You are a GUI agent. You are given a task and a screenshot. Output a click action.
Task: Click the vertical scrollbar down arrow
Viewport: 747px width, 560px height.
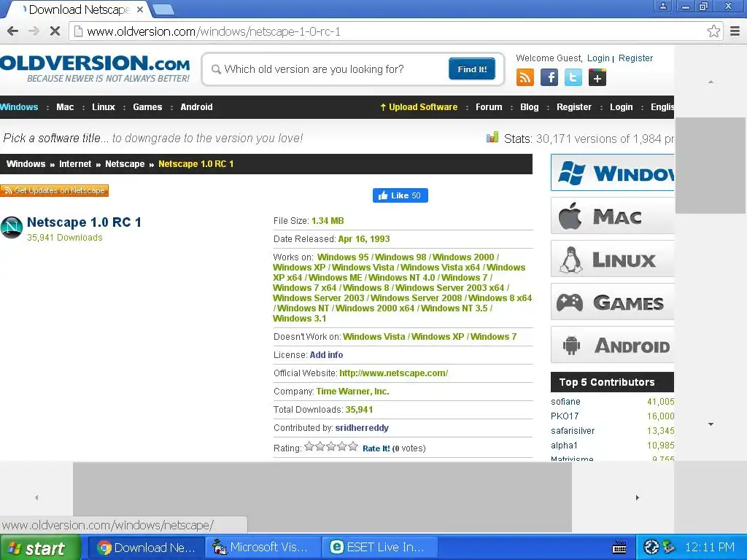coord(711,424)
